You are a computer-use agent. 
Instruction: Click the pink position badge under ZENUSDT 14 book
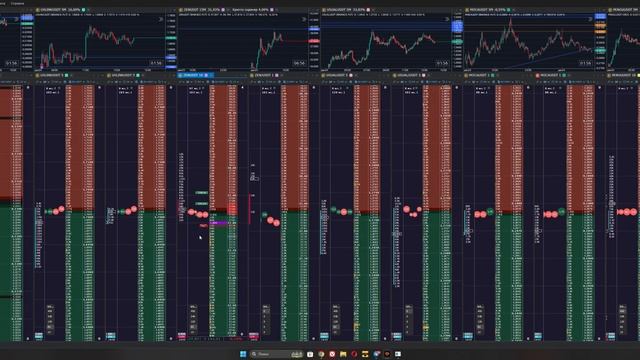click(182, 336)
